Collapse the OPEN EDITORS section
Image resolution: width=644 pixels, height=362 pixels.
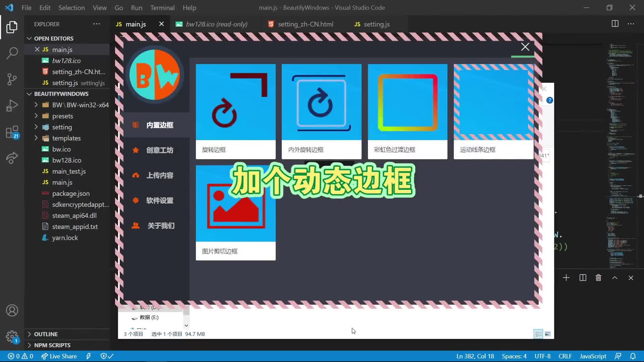[x=54, y=38]
